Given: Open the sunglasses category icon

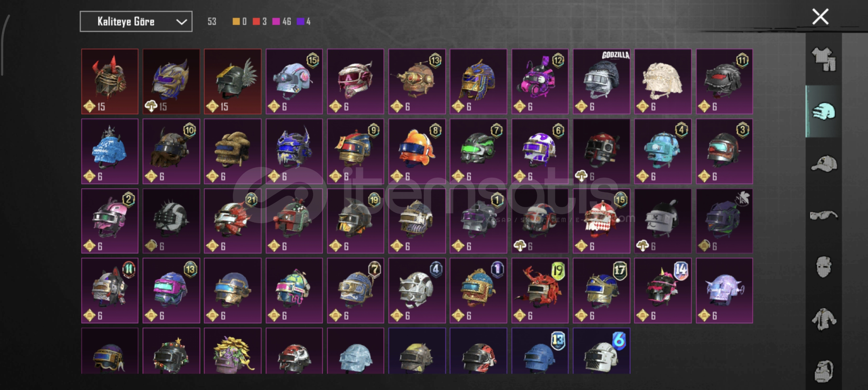Looking at the screenshot, I should (x=824, y=216).
